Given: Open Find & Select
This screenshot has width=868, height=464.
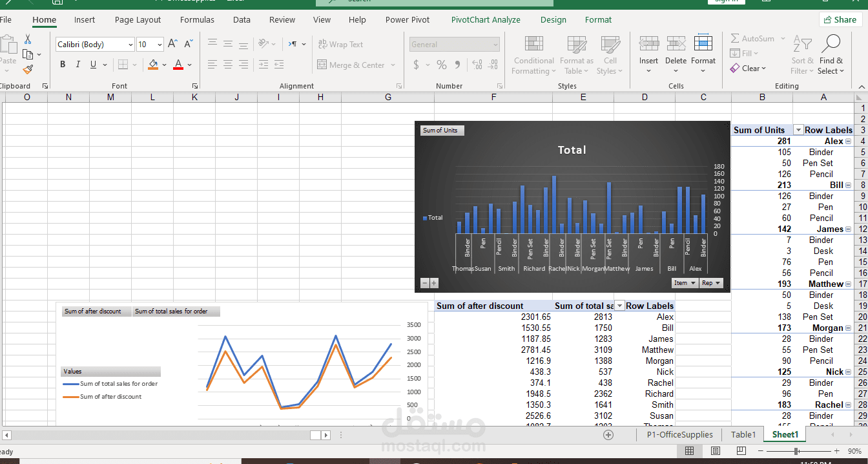Looking at the screenshot, I should click(x=831, y=56).
